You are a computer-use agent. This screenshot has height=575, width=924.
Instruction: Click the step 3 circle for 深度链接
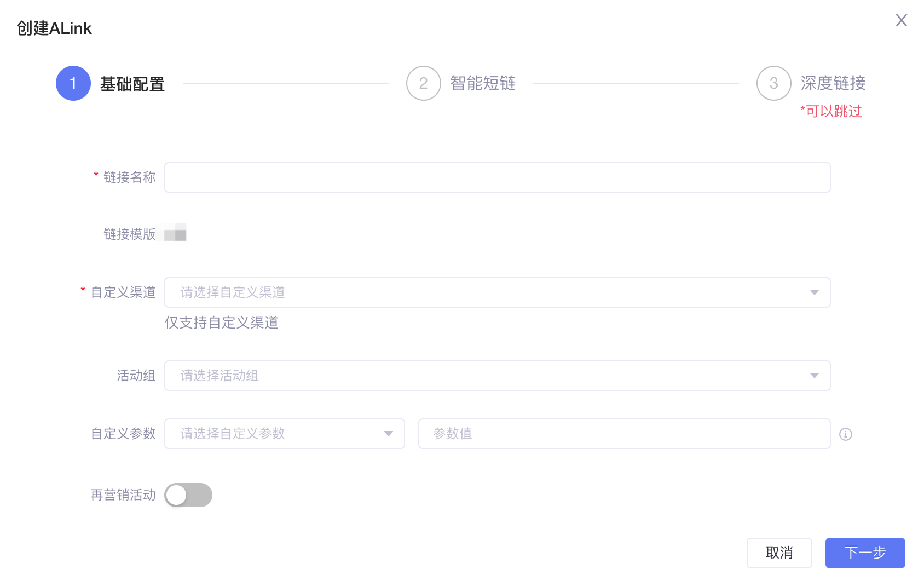[774, 83]
